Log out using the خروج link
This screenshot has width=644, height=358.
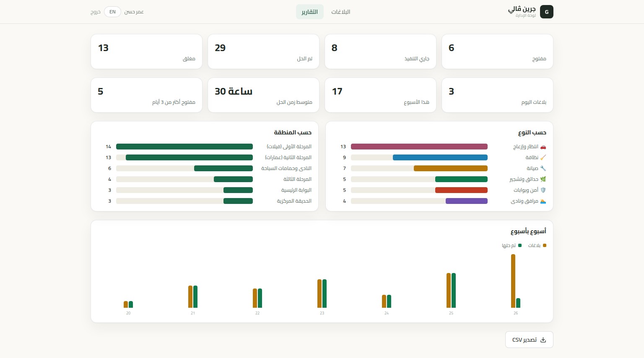(96, 12)
